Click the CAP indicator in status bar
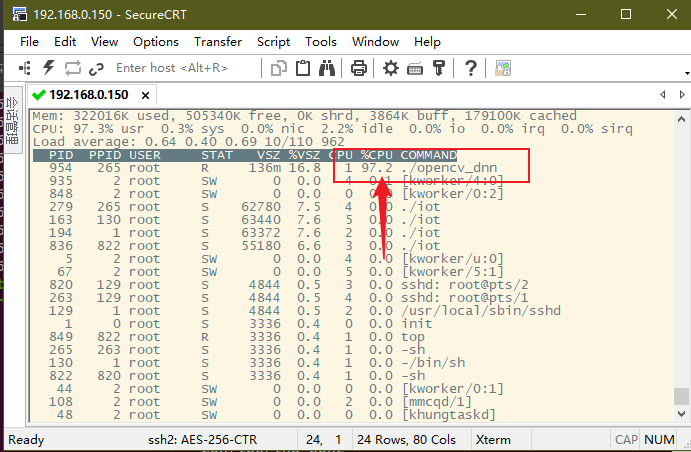This screenshot has width=691, height=452. (x=626, y=440)
